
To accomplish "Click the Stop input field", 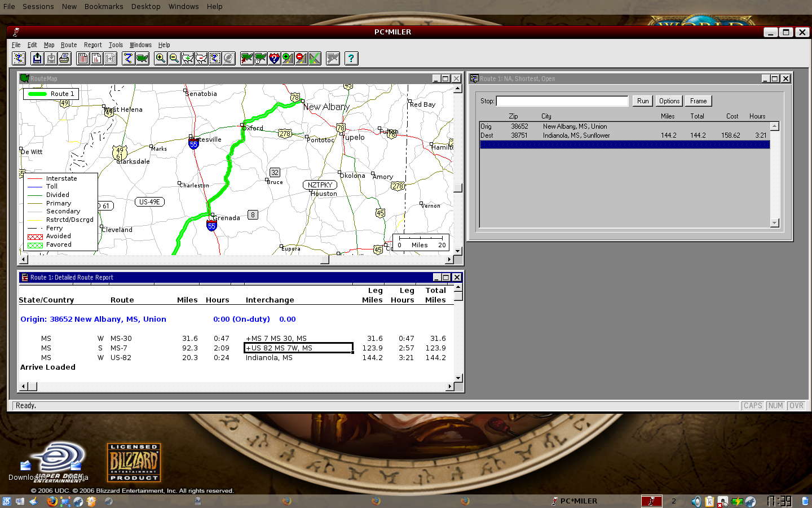I will pos(562,101).
